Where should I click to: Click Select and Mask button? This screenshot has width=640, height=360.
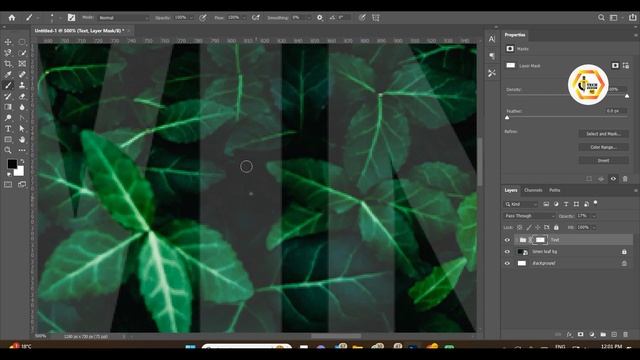click(x=603, y=134)
